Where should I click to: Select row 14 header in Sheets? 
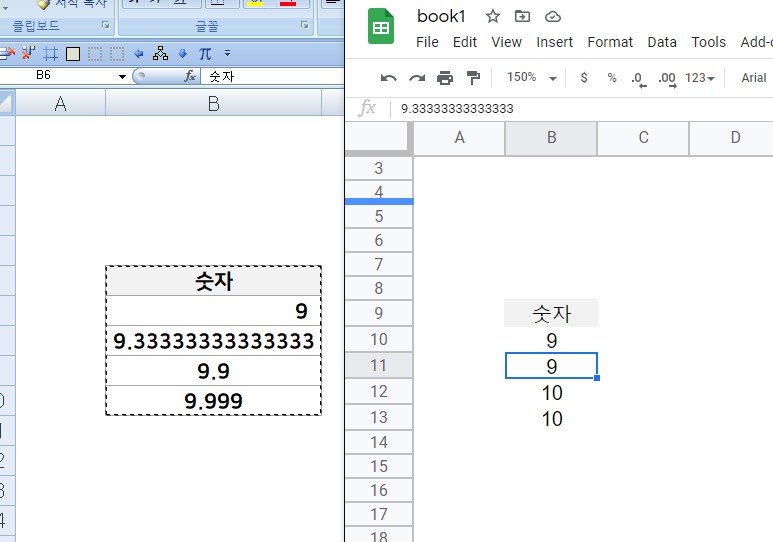(x=379, y=442)
